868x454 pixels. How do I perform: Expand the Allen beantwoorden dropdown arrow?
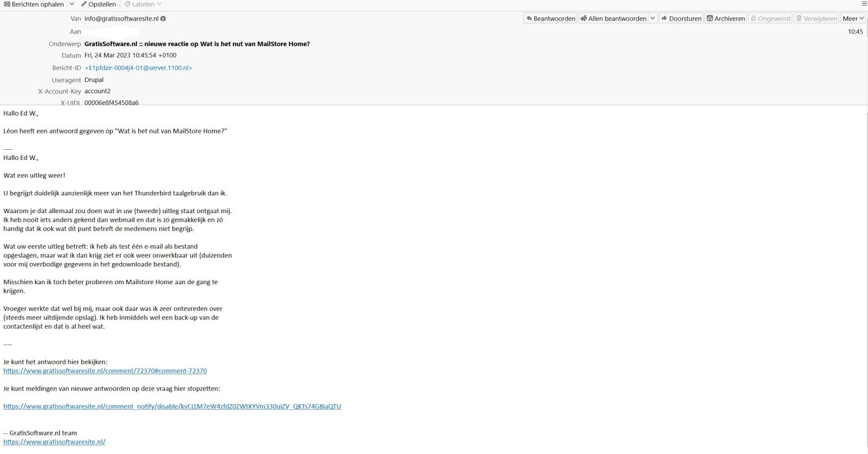click(653, 18)
